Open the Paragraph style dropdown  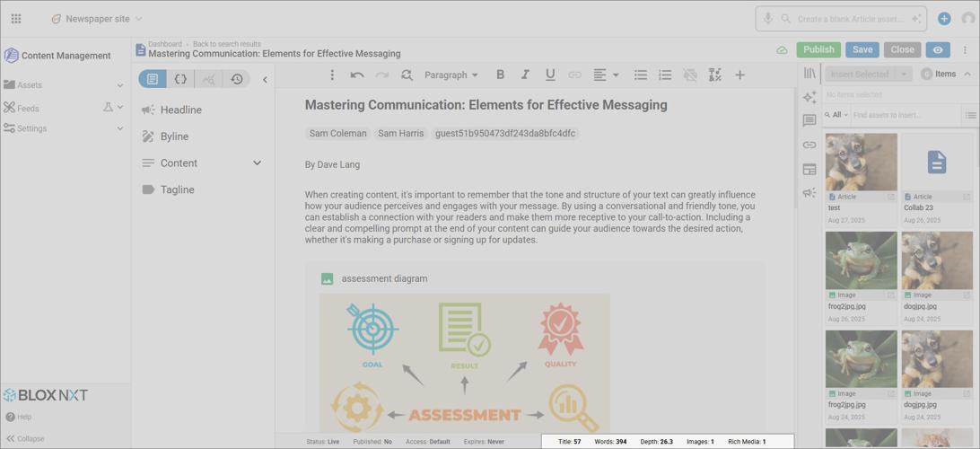(x=451, y=75)
